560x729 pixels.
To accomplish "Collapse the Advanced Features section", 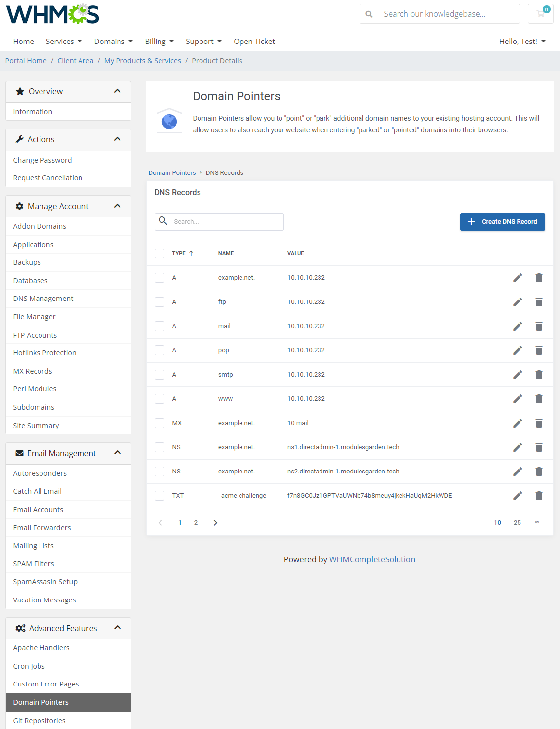I will (118, 628).
